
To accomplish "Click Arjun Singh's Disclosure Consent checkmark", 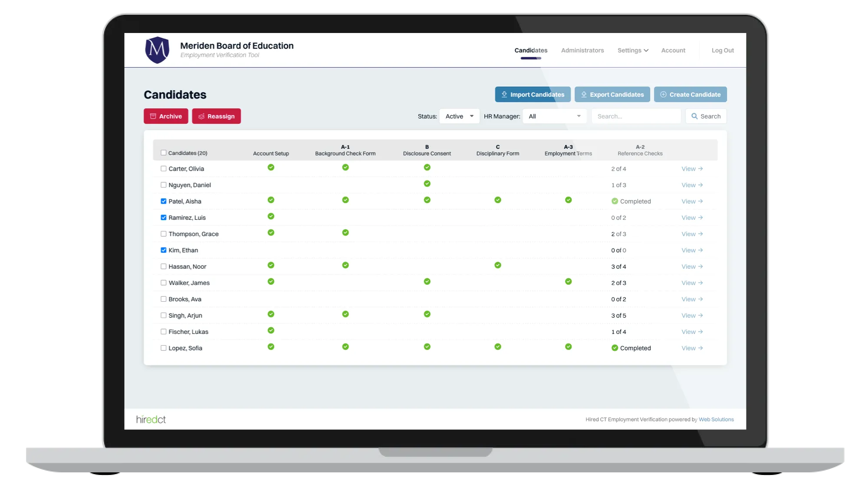I will click(427, 314).
